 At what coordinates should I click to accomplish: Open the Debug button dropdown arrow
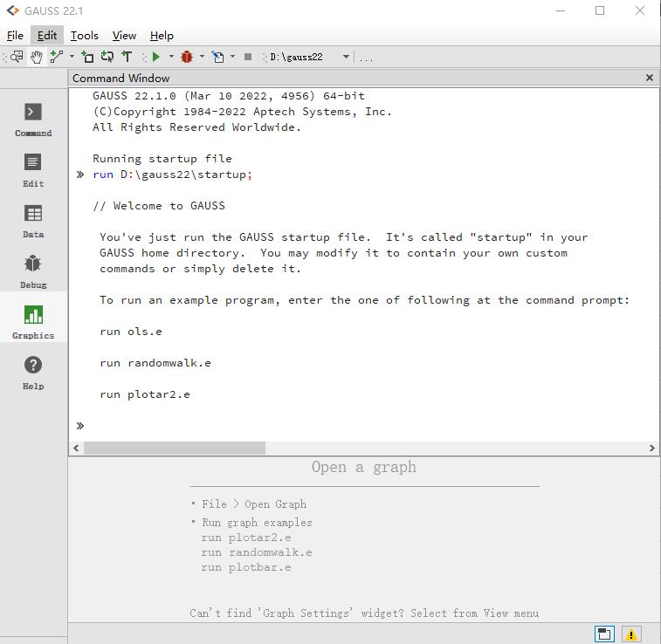(202, 56)
